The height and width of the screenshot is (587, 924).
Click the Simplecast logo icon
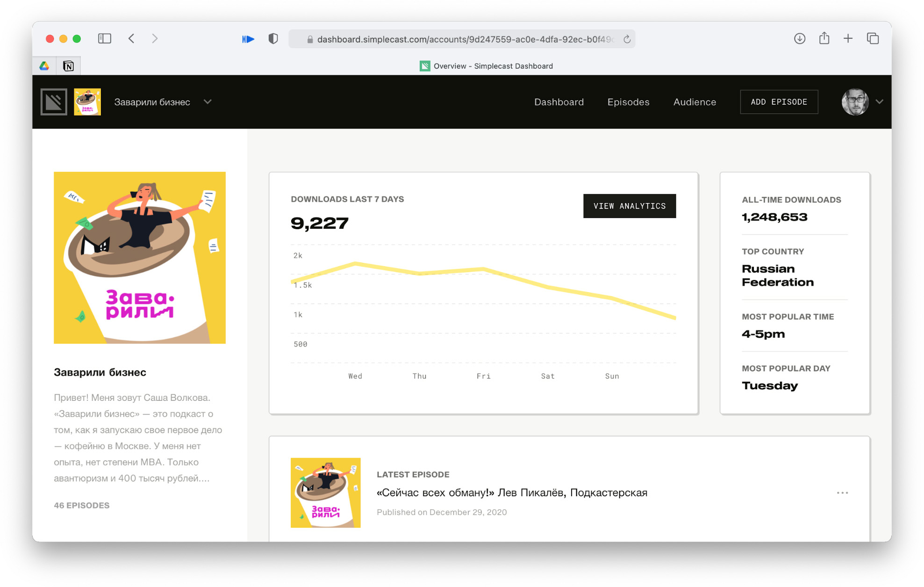pyautogui.click(x=54, y=101)
